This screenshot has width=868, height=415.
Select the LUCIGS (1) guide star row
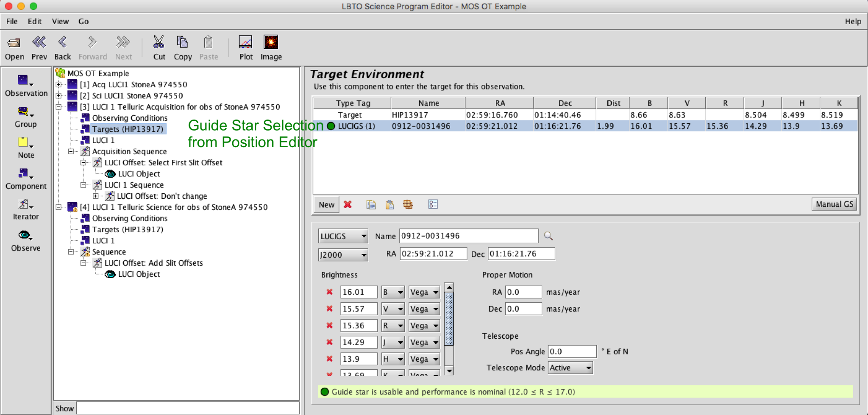point(585,126)
